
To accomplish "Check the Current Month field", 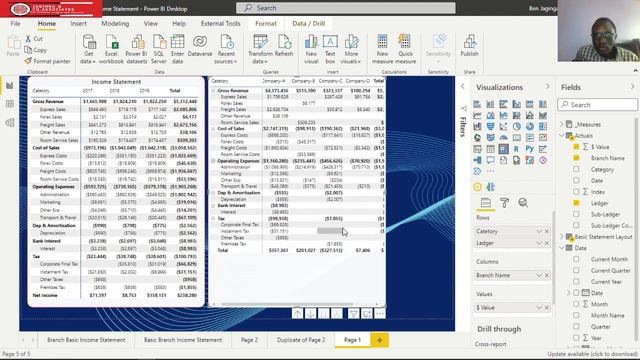I will (x=576, y=259).
